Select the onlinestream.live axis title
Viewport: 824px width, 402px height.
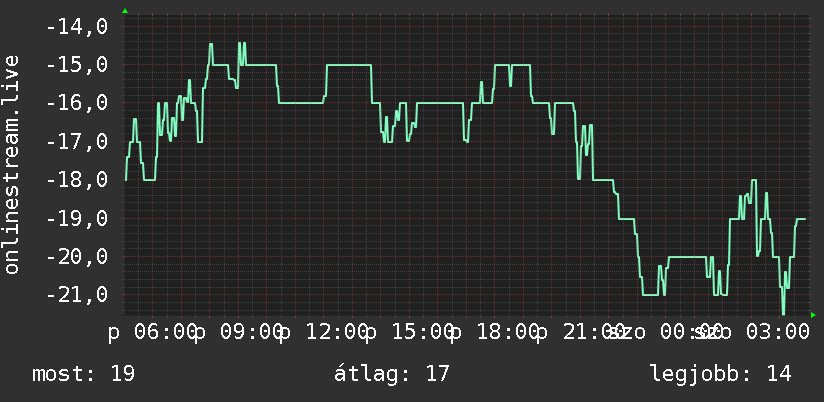coord(12,164)
